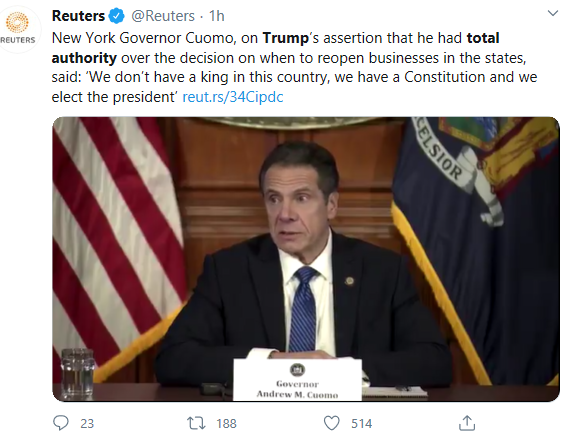This screenshot has width=564, height=440.
Task: Click the blue verified badge
Action: 117,16
